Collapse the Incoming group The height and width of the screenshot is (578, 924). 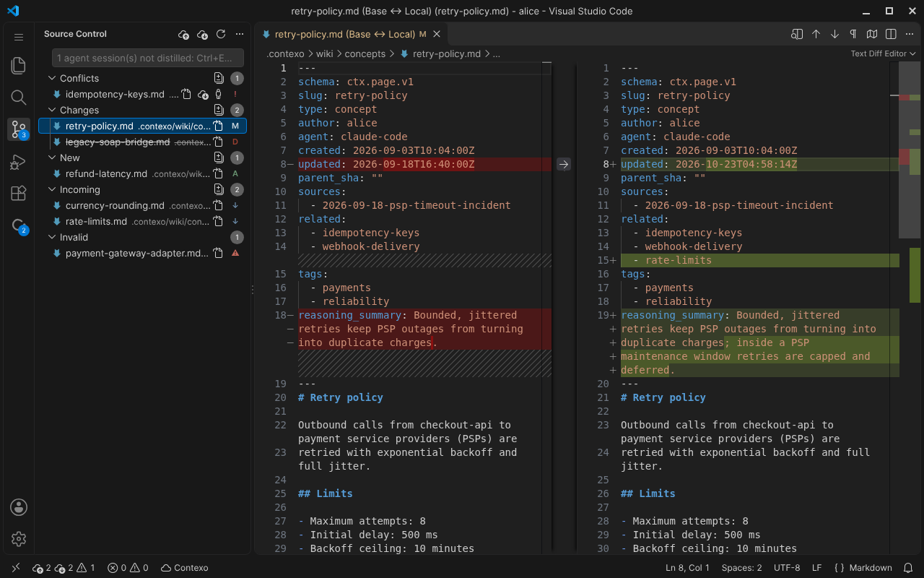point(52,190)
